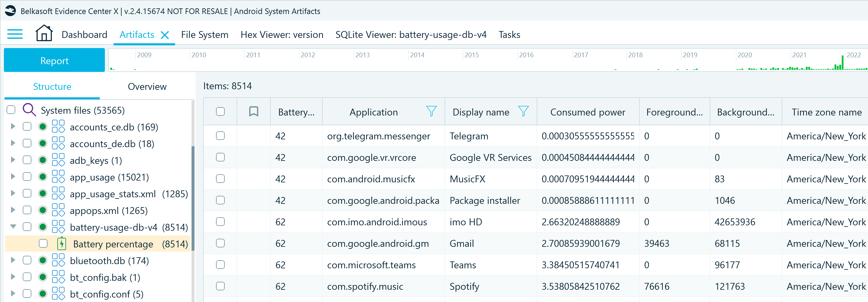Open the hamburger main menu
The image size is (868, 302).
(15, 34)
